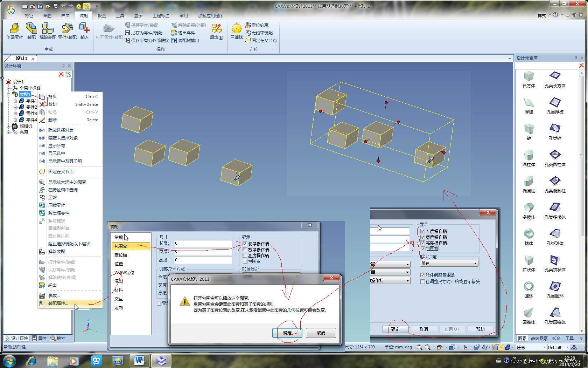Viewport: 588px width, 368px height.
Task: Select 装配属性... in the context menu
Action: coord(58,304)
